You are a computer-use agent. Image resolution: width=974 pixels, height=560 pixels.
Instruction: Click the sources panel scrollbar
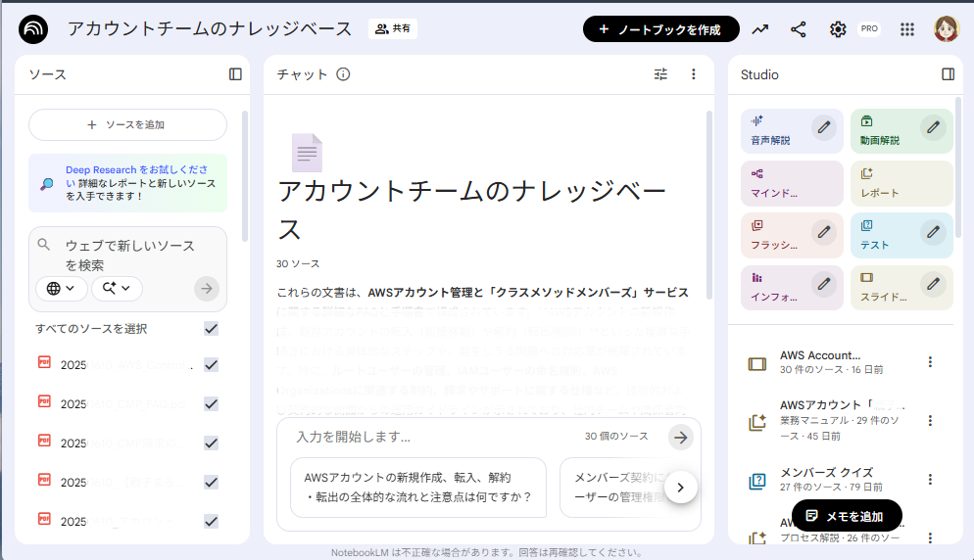245,177
